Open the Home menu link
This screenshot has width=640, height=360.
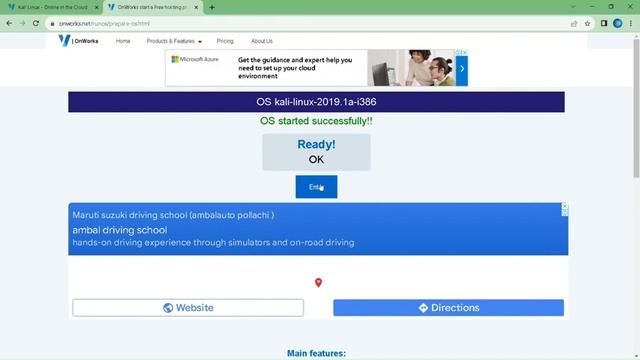click(123, 41)
